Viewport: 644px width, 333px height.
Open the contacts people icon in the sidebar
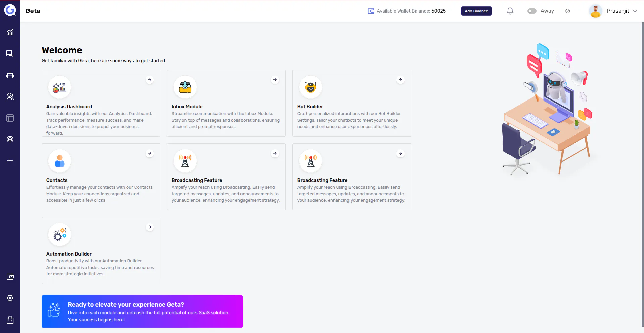[x=10, y=96]
